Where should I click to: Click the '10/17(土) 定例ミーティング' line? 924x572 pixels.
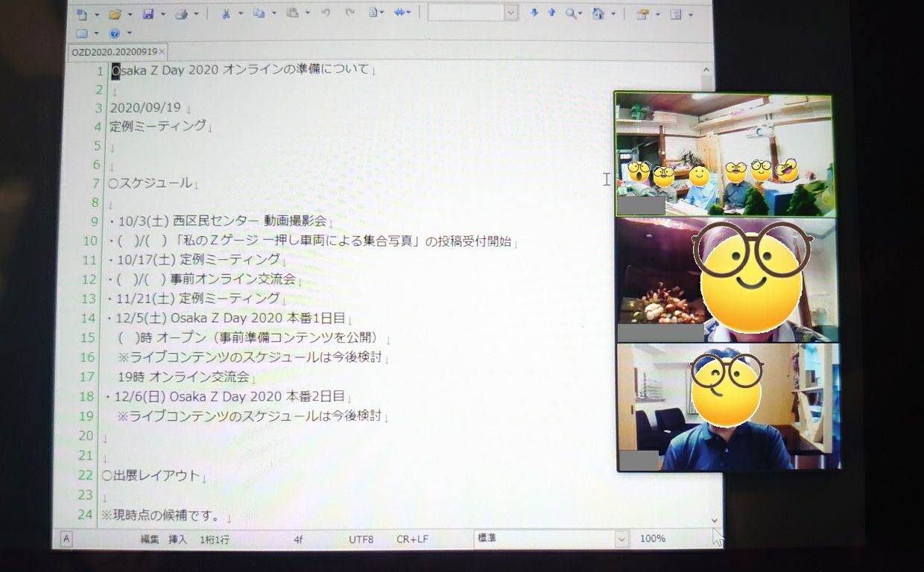194,259
